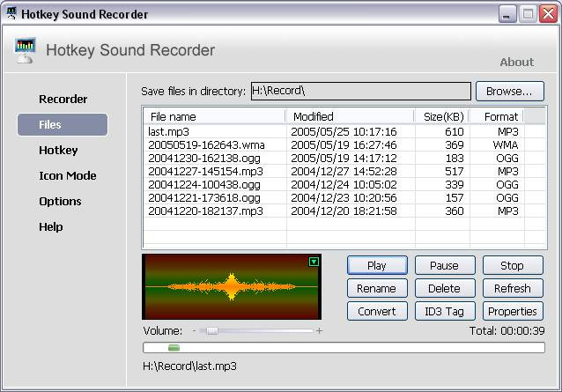This screenshot has width=562, height=392.
Task: Switch to Icon Mode
Action: [x=67, y=175]
